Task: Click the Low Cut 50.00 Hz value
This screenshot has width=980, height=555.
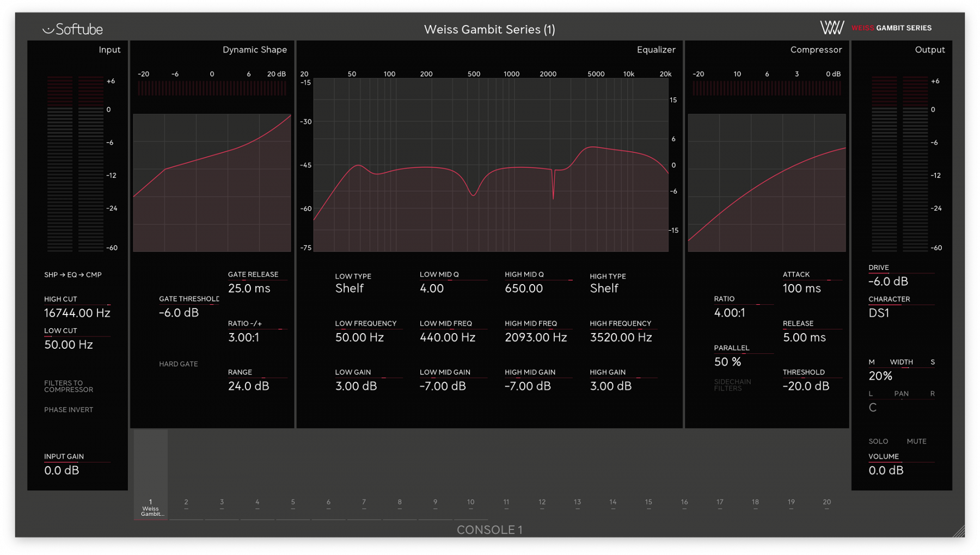Action: point(69,344)
